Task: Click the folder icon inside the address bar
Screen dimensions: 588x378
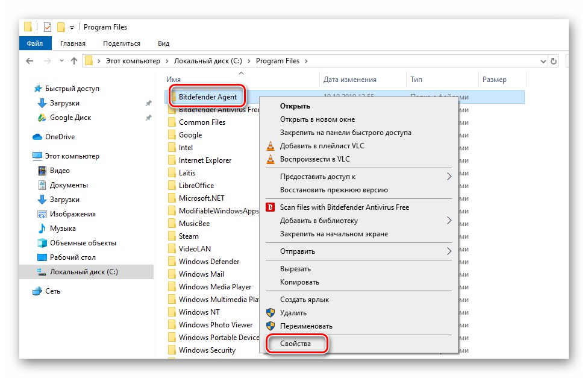Action: click(90, 60)
